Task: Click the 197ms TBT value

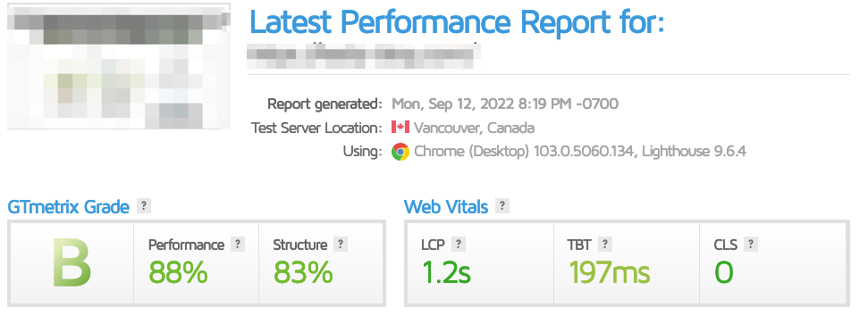Action: tap(610, 272)
